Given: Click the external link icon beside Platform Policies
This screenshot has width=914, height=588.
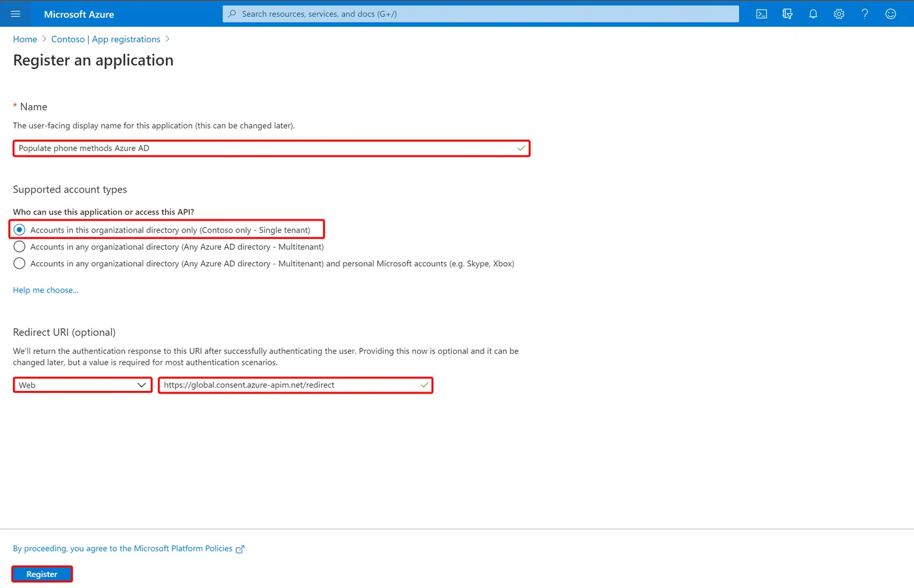Looking at the screenshot, I should pyautogui.click(x=240, y=549).
